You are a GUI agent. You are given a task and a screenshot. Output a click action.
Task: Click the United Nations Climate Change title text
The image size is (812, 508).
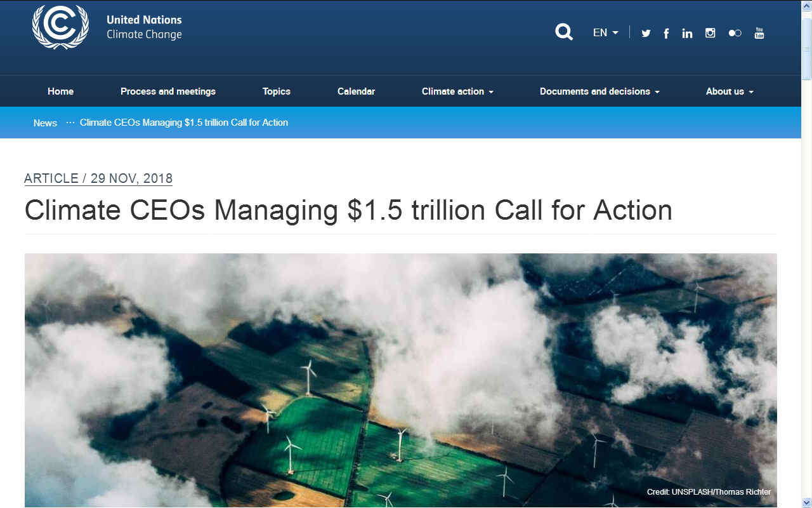[144, 27]
